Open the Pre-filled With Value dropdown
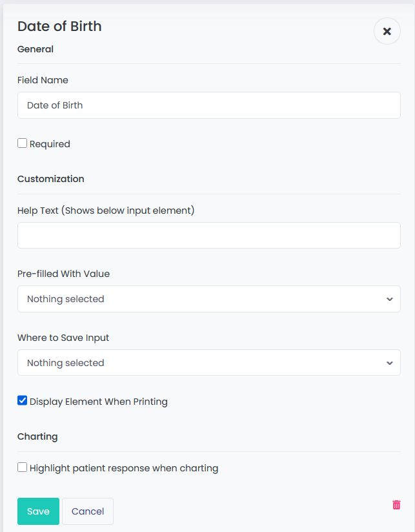This screenshot has height=532, width=415. pyautogui.click(x=209, y=299)
